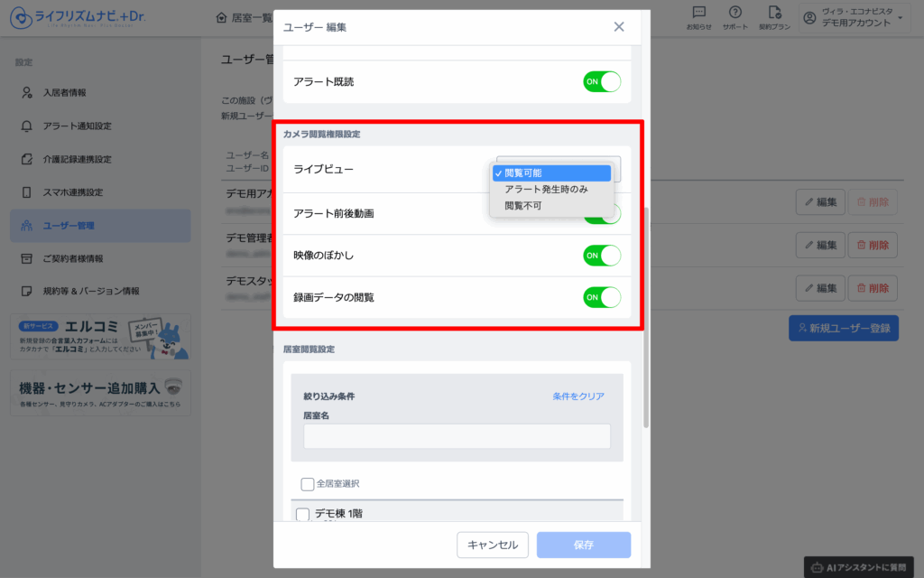Open the AIアシスタントに質問 chat widget
The width and height of the screenshot is (924, 578).
[x=859, y=567]
